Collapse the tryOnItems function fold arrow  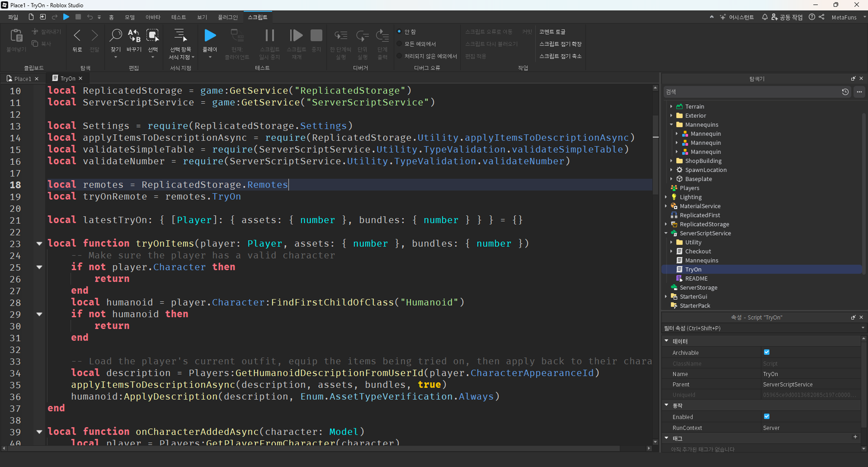(39, 243)
